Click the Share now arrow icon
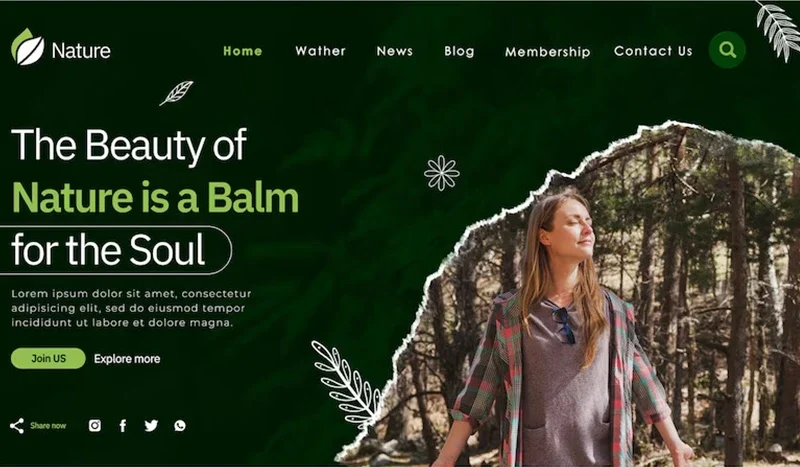 click(x=17, y=426)
